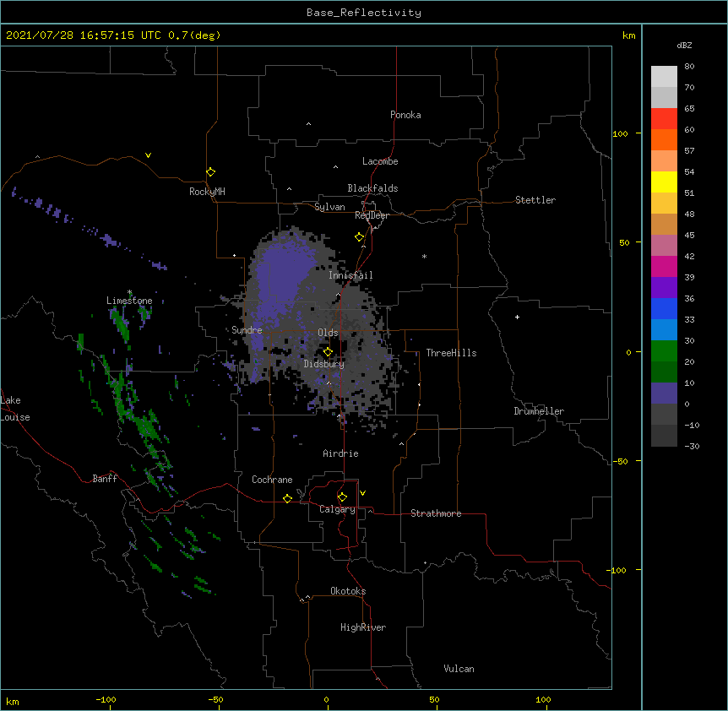Viewport: 728px width, 711px height.
Task: Click the -50 tick on vertical km axis
Action: pyautogui.click(x=620, y=461)
